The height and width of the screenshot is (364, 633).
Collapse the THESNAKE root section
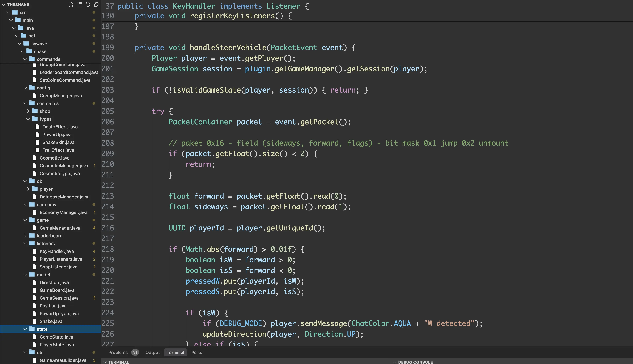[4, 4]
